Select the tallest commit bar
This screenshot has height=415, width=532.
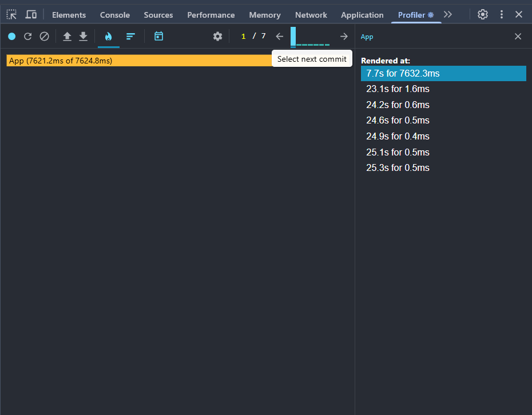pos(292,38)
